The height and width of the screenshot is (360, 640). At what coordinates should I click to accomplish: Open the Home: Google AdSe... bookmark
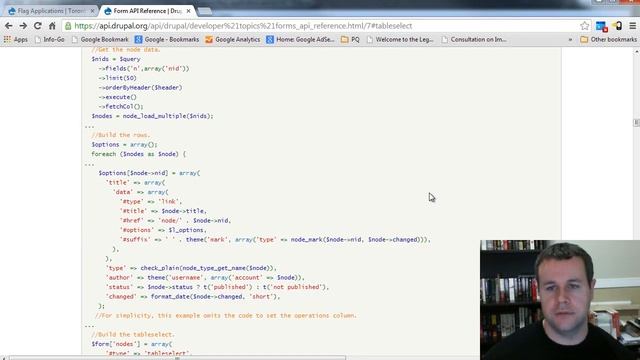tap(300, 40)
